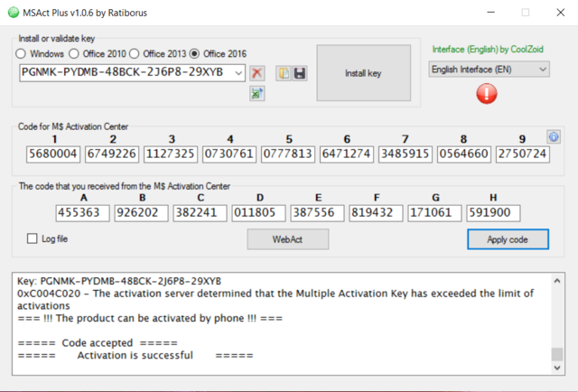Open the English Interface (EN) language dropdown
The height and width of the screenshot is (392, 578).
pos(489,70)
